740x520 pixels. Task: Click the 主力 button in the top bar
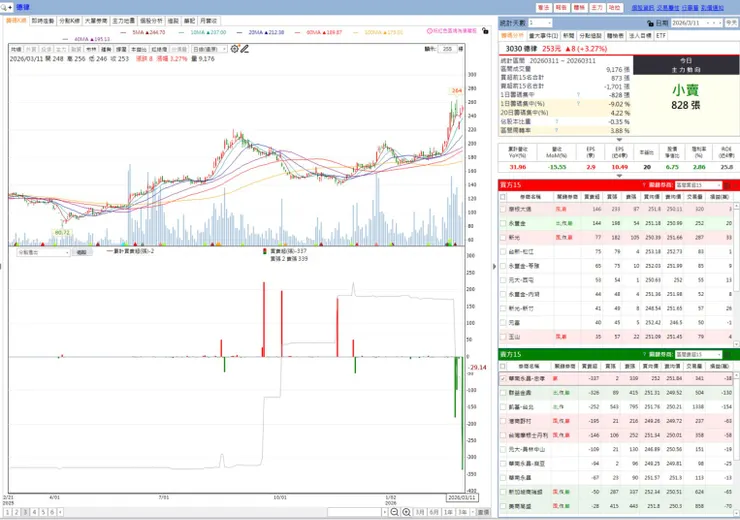(x=597, y=8)
